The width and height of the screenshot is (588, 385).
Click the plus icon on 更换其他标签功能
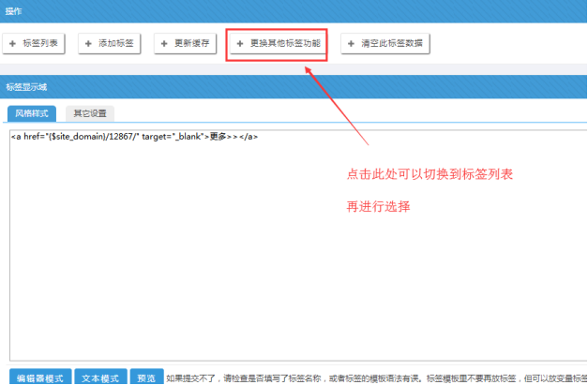point(240,44)
